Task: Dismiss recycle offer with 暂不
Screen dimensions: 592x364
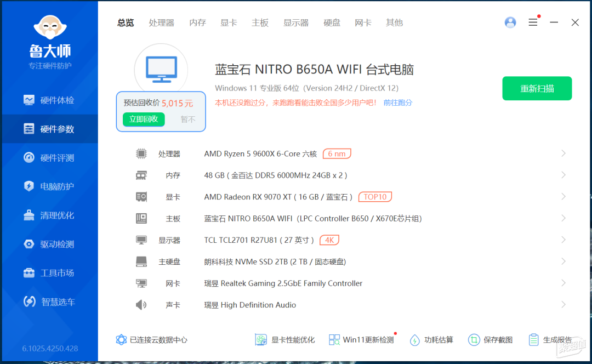Action: pyautogui.click(x=187, y=120)
